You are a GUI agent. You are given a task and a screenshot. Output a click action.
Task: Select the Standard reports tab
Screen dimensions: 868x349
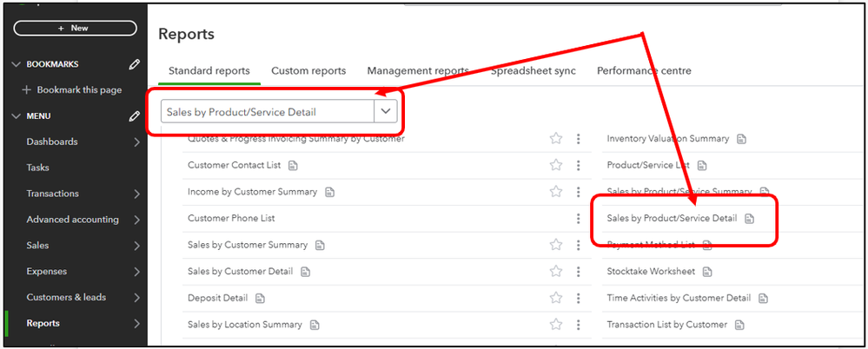(x=209, y=71)
